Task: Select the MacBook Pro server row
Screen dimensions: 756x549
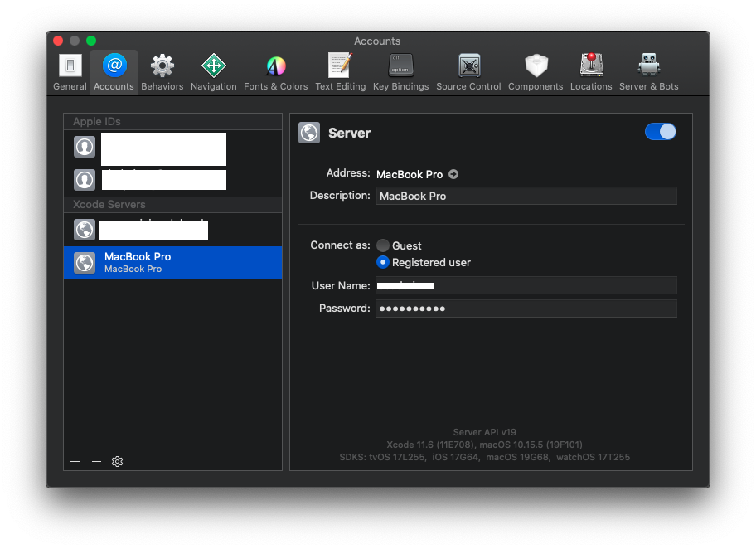Action: [x=172, y=262]
